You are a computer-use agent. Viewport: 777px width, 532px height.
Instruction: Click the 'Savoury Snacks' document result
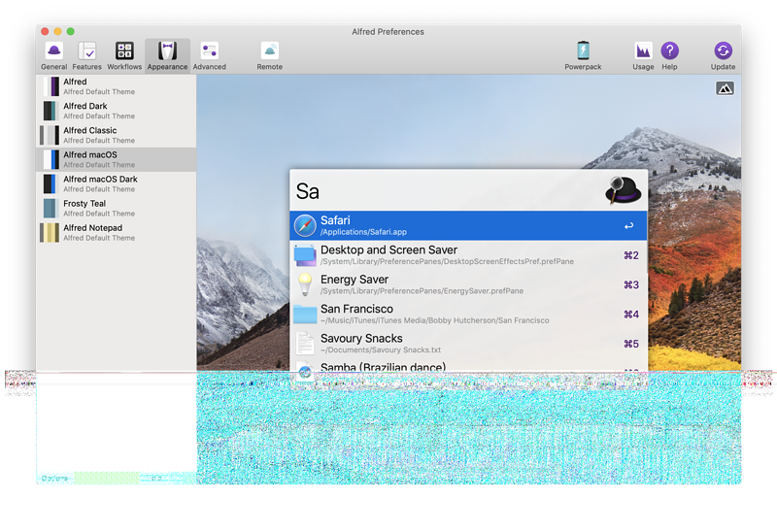pos(469,344)
